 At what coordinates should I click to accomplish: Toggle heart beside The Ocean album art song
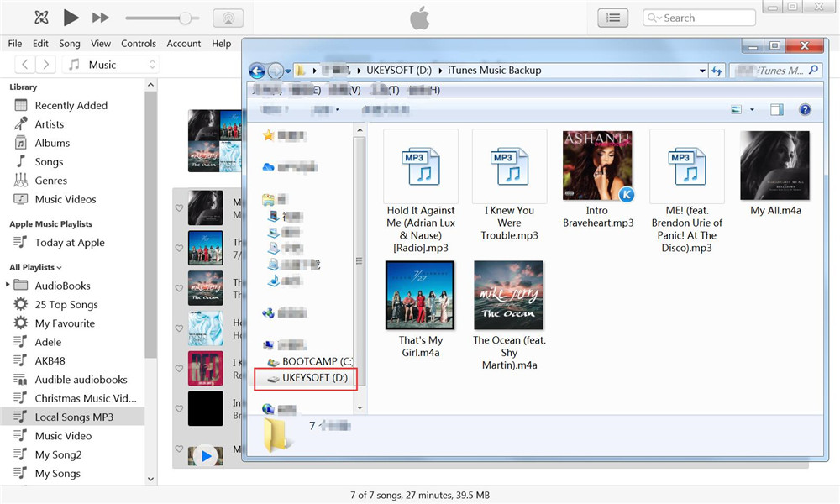(x=179, y=288)
